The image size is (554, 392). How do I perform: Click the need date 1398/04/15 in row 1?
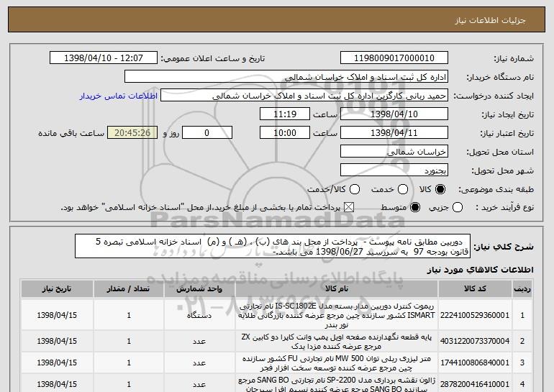pyautogui.click(x=57, y=315)
